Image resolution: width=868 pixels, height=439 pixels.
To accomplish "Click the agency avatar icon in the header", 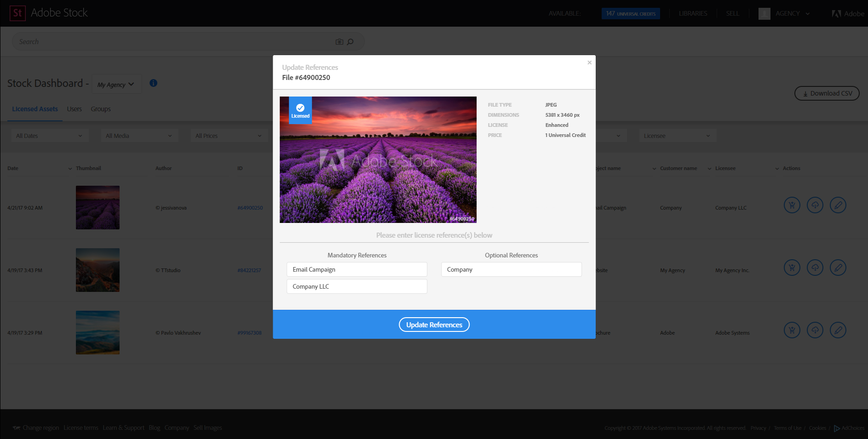I will tap(765, 14).
